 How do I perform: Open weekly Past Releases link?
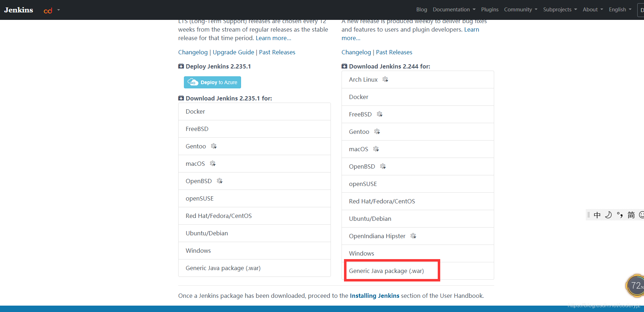pos(394,52)
